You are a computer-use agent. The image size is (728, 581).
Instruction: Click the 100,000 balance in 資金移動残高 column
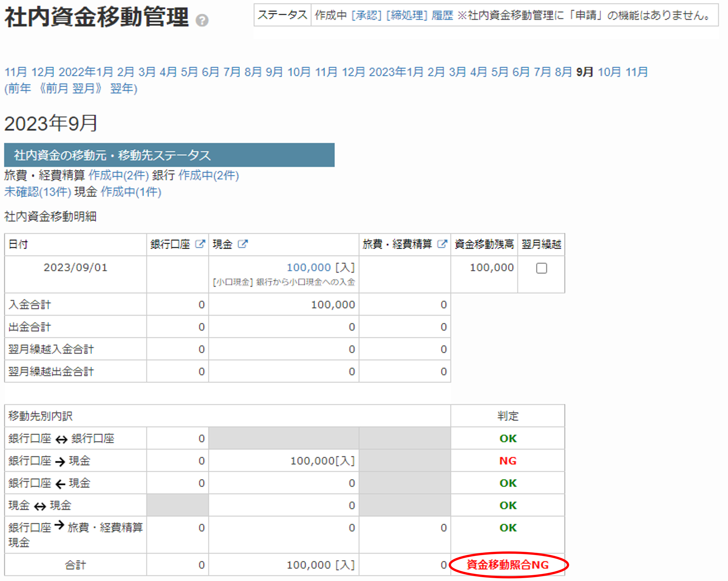pyautogui.click(x=492, y=267)
